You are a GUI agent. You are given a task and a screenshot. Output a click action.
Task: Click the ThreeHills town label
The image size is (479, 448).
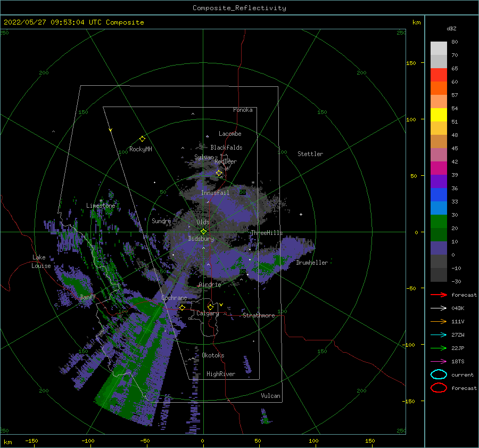[x=267, y=233]
